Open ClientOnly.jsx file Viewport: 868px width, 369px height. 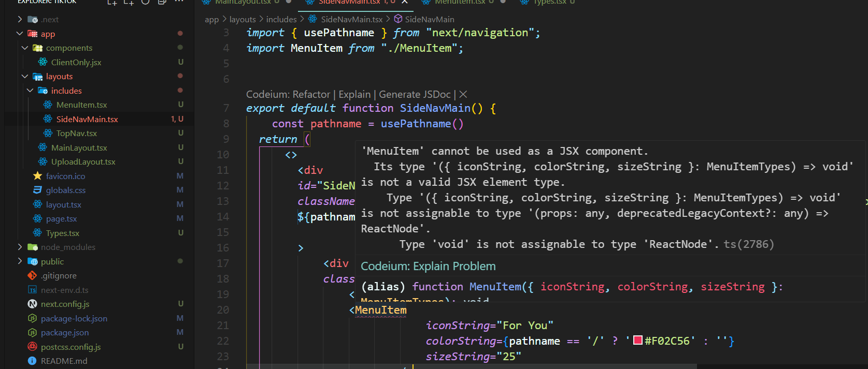coord(76,62)
